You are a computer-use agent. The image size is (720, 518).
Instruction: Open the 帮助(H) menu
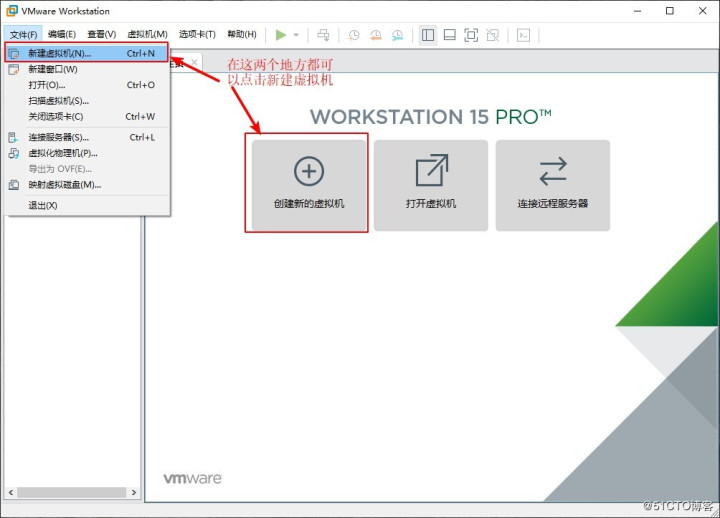click(242, 34)
